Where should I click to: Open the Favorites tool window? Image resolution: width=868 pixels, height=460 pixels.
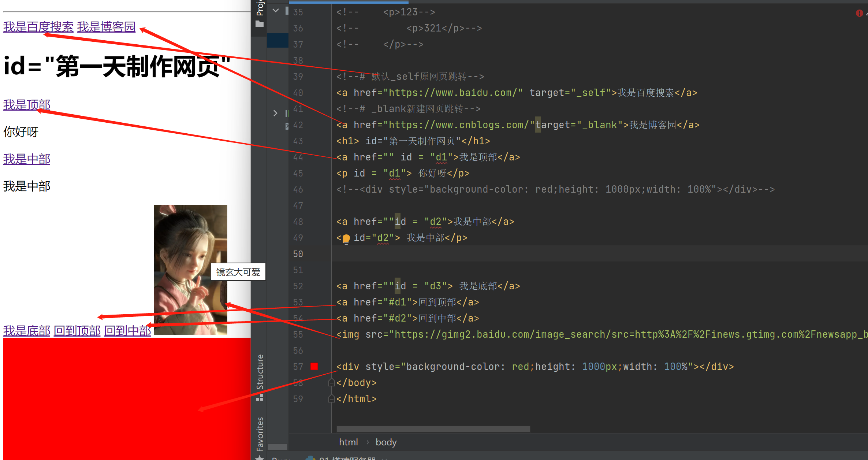[260, 434]
